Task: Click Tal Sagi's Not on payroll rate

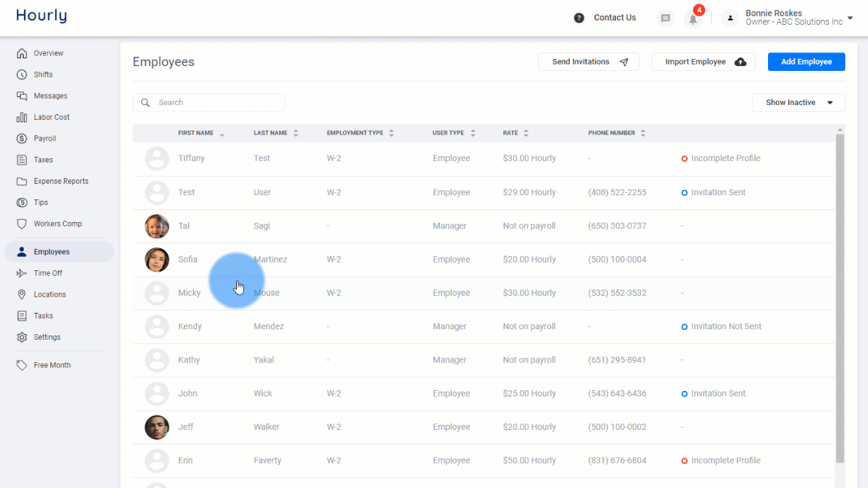Action: pyautogui.click(x=529, y=226)
